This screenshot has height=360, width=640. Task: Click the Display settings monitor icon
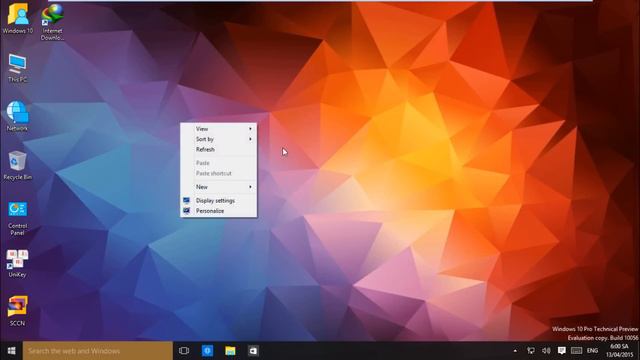click(x=187, y=200)
